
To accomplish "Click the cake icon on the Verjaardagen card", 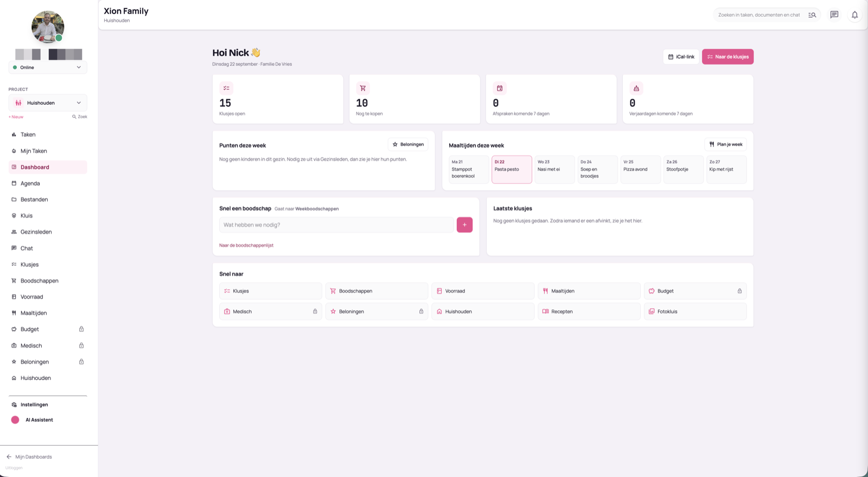I will click(636, 88).
